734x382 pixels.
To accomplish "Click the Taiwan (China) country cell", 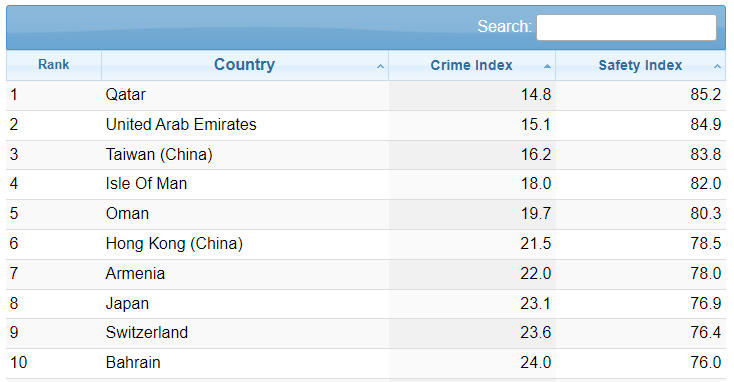I will coord(159,154).
